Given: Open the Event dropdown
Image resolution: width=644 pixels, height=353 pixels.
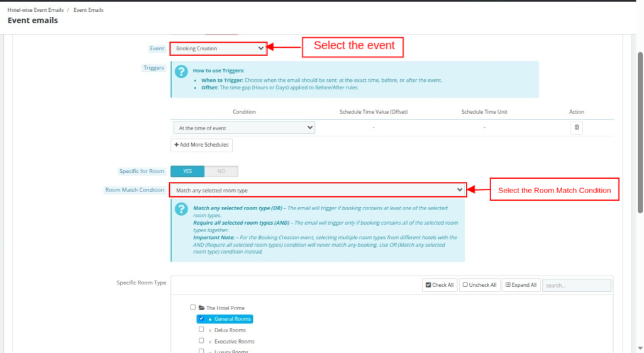Looking at the screenshot, I should (x=219, y=48).
